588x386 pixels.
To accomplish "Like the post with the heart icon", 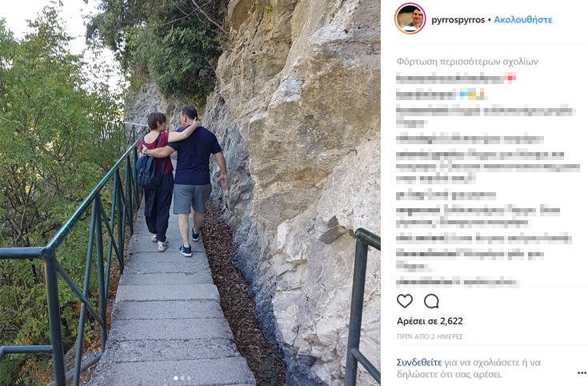I will pos(405,301).
